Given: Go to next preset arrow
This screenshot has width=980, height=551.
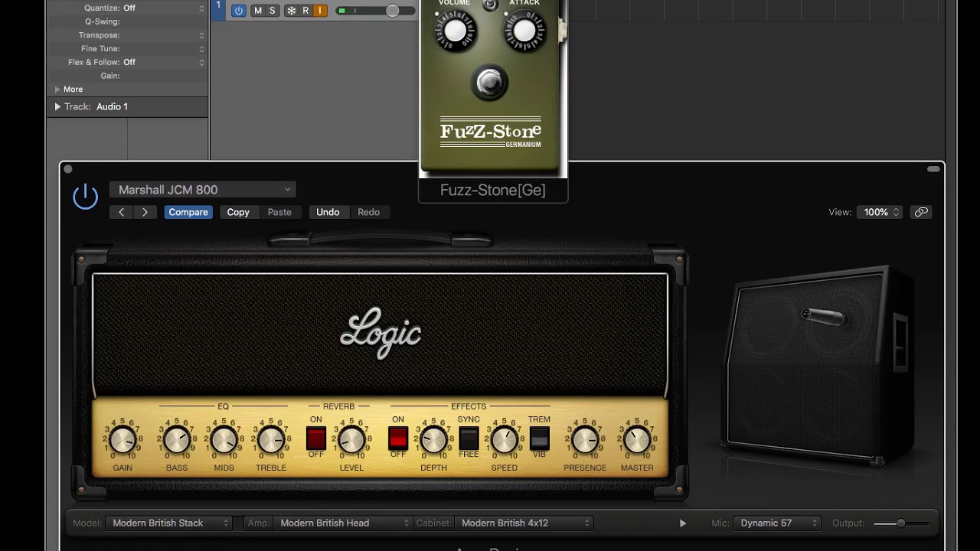Looking at the screenshot, I should [145, 212].
